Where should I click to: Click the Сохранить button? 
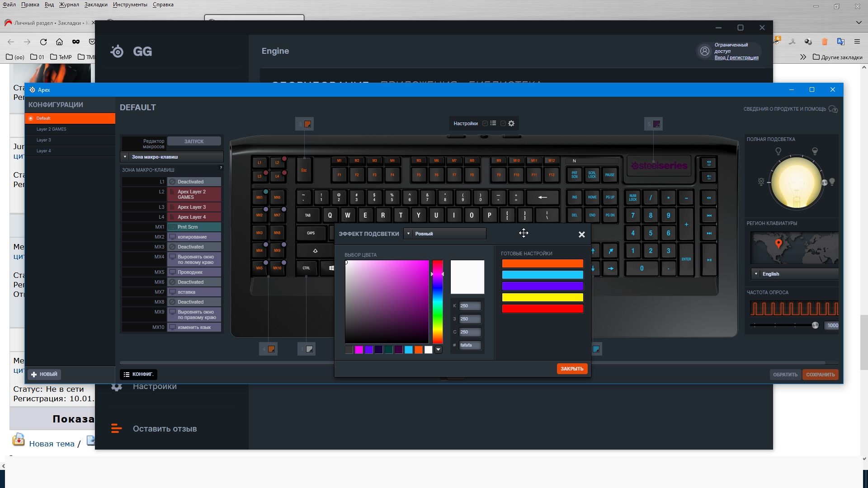[x=820, y=375]
